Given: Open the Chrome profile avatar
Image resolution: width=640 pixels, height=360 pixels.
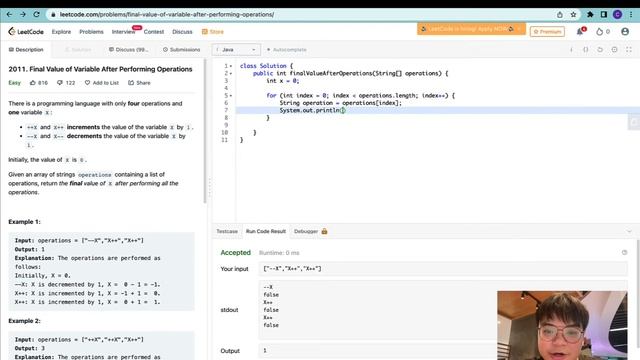Looking at the screenshot, I should (x=618, y=14).
